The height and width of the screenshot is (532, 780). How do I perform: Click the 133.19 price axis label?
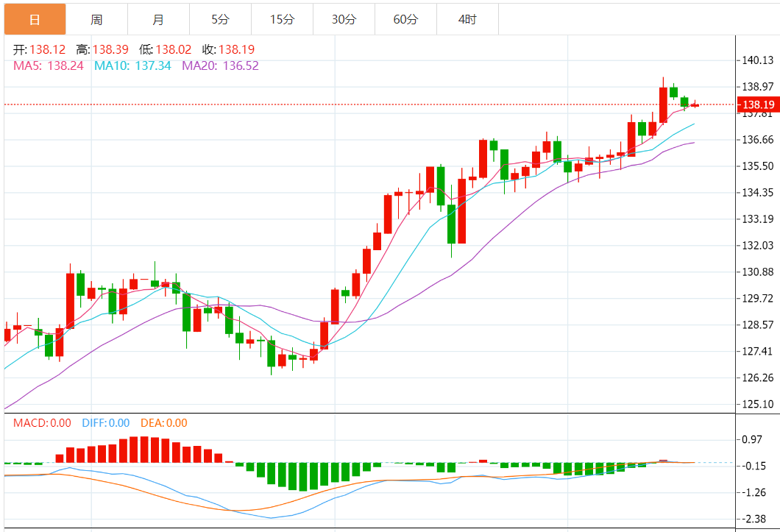pos(758,219)
